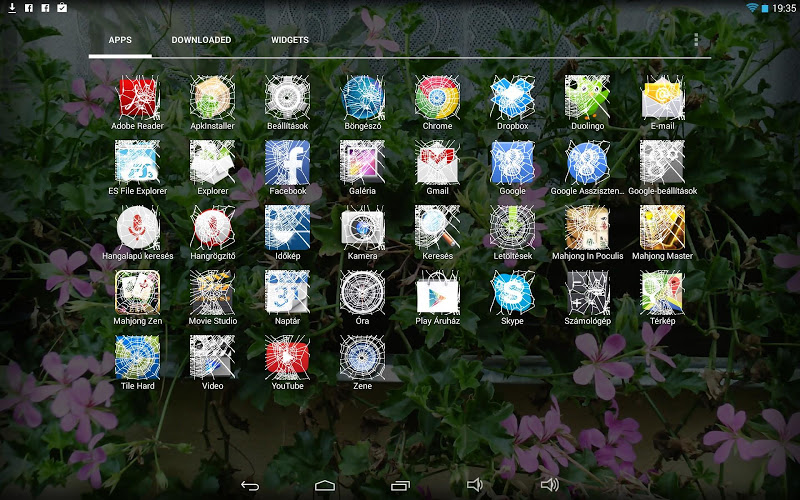Launch Hangalapú keresés voice search

(x=137, y=228)
